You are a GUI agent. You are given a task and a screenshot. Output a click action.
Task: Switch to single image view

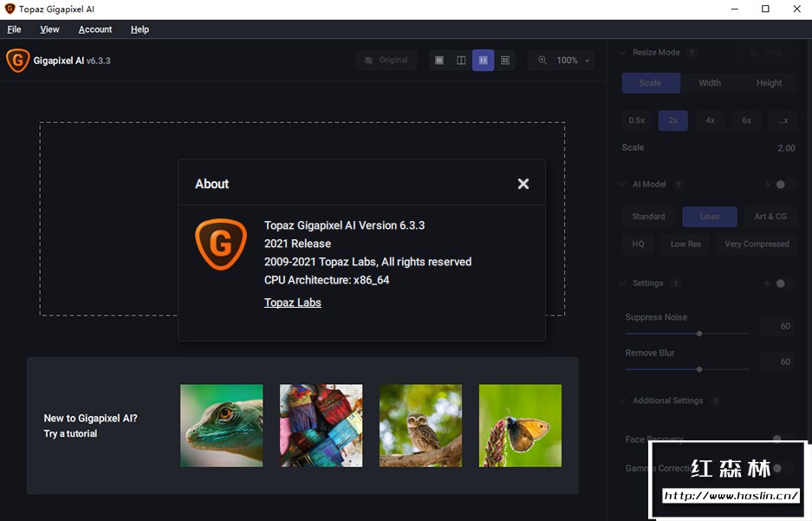click(439, 60)
